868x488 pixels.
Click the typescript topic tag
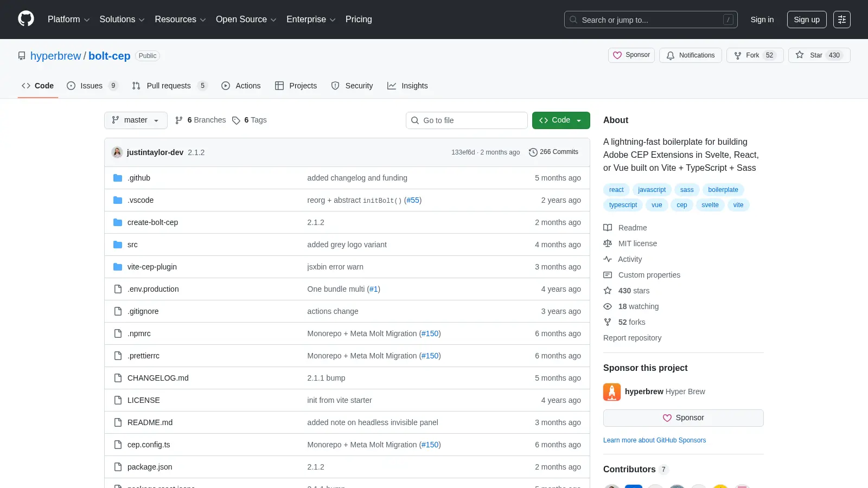point(623,205)
